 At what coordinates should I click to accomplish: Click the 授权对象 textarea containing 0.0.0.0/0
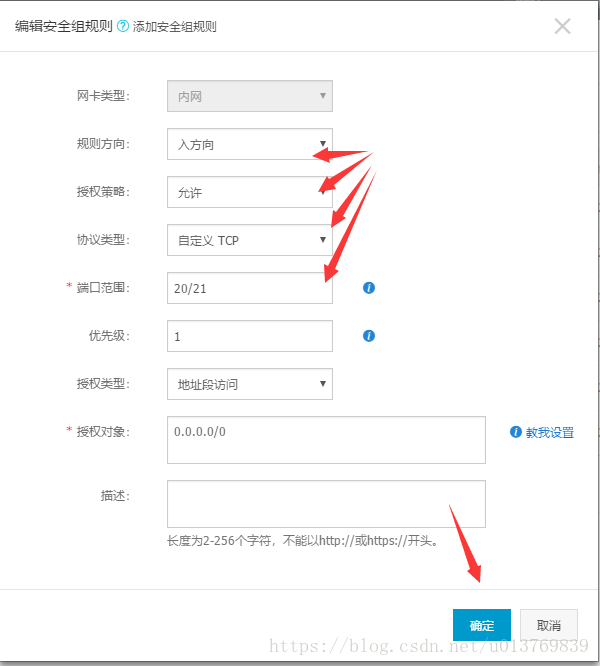tap(326, 440)
